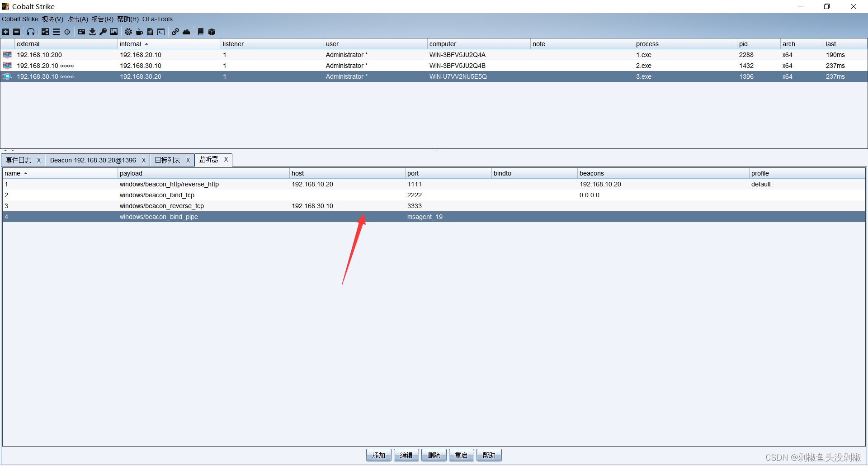
Task: Sort listeners by the name column
Action: coord(60,173)
